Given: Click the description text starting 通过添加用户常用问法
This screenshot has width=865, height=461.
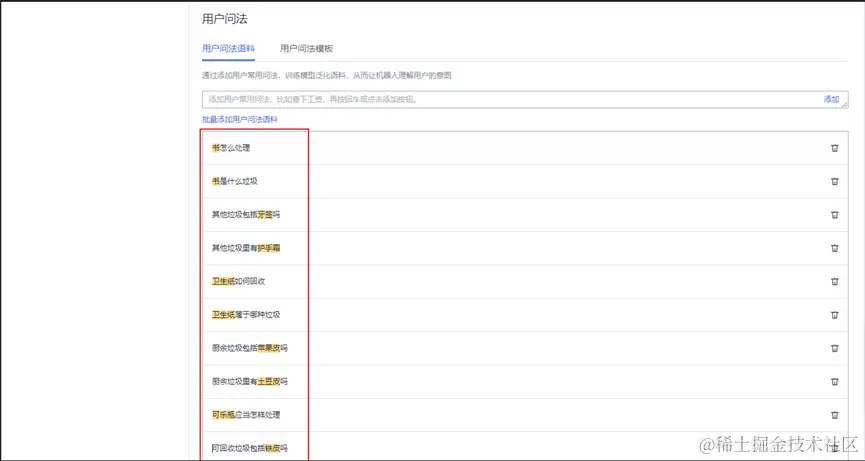Looking at the screenshot, I should click(x=327, y=75).
